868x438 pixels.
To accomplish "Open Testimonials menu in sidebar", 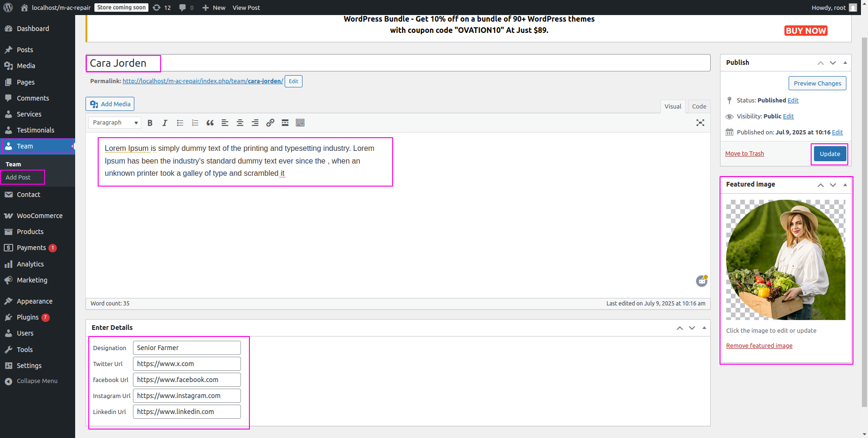I will click(38, 130).
